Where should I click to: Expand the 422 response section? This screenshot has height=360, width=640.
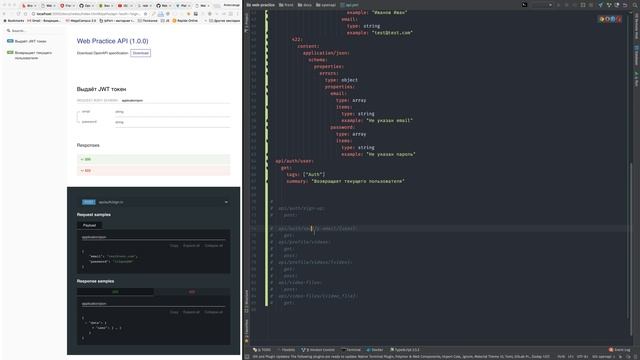pyautogui.click(x=153, y=171)
